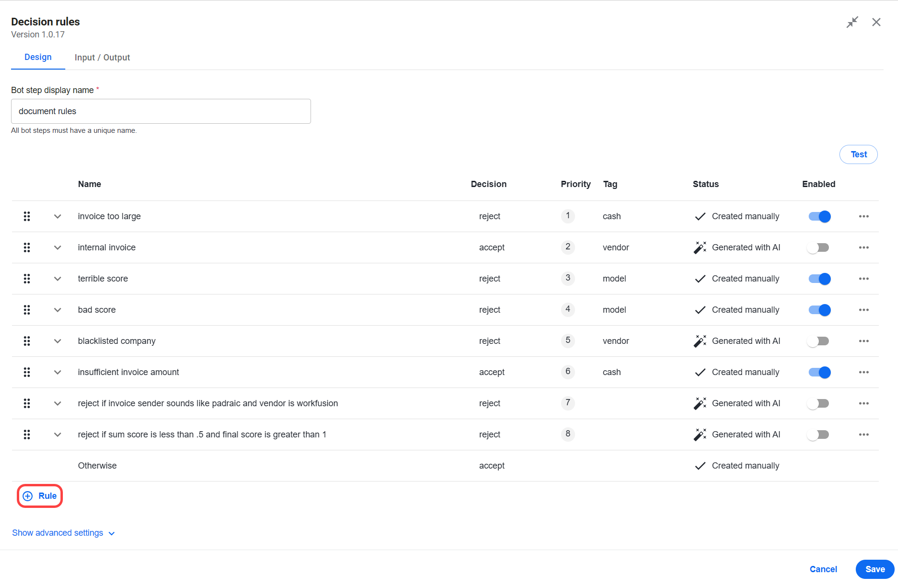Viewport: 898px width, 588px height.
Task: Open more options for invoice too large
Action: click(x=864, y=216)
